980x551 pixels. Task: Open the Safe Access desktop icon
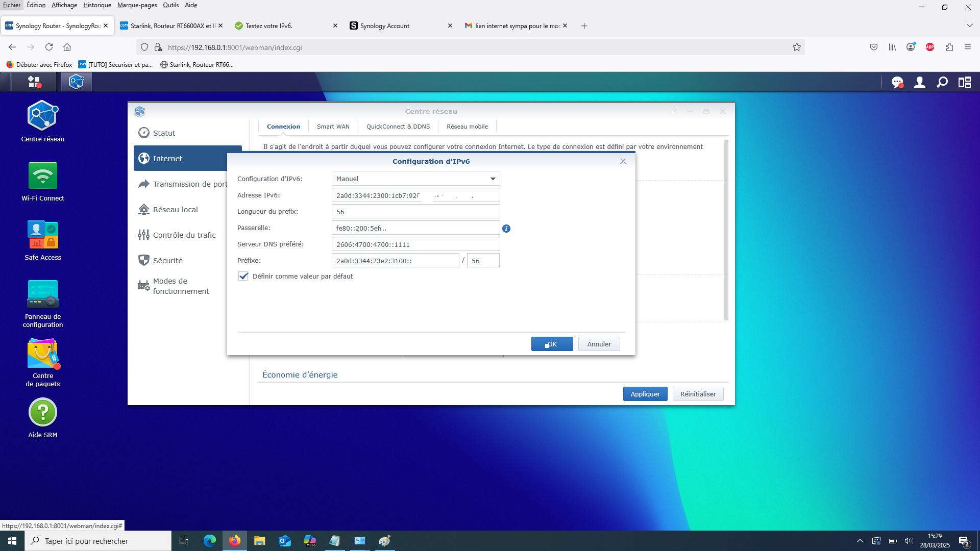(43, 241)
